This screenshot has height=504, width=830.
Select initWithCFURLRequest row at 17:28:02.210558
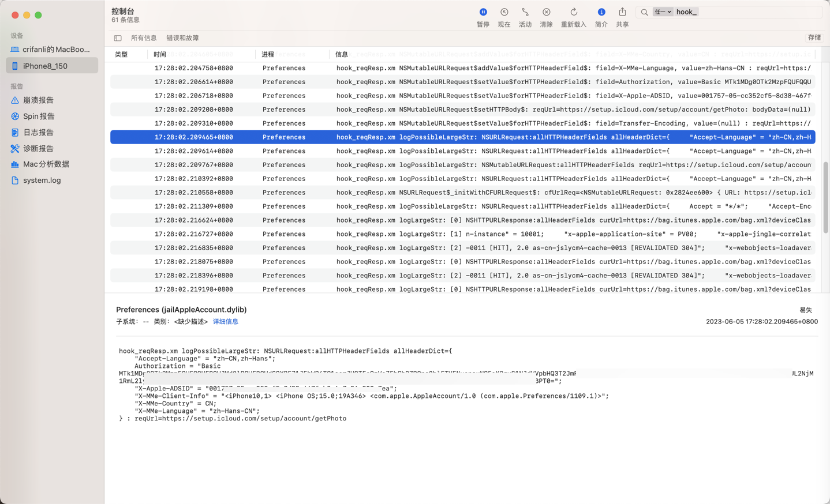[x=462, y=193]
